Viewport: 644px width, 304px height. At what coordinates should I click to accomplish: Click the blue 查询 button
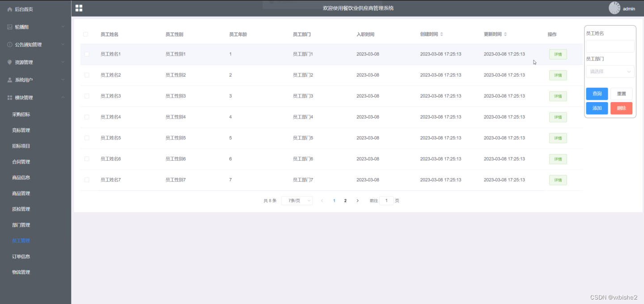click(x=597, y=94)
